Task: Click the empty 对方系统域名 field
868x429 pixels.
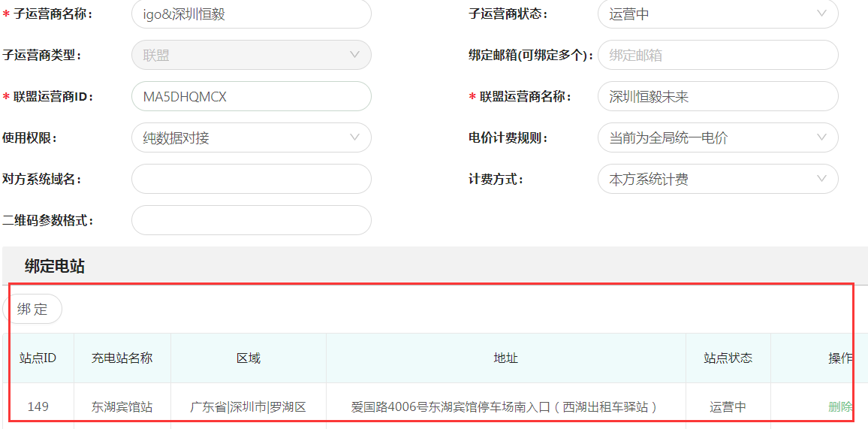Action: [251, 179]
